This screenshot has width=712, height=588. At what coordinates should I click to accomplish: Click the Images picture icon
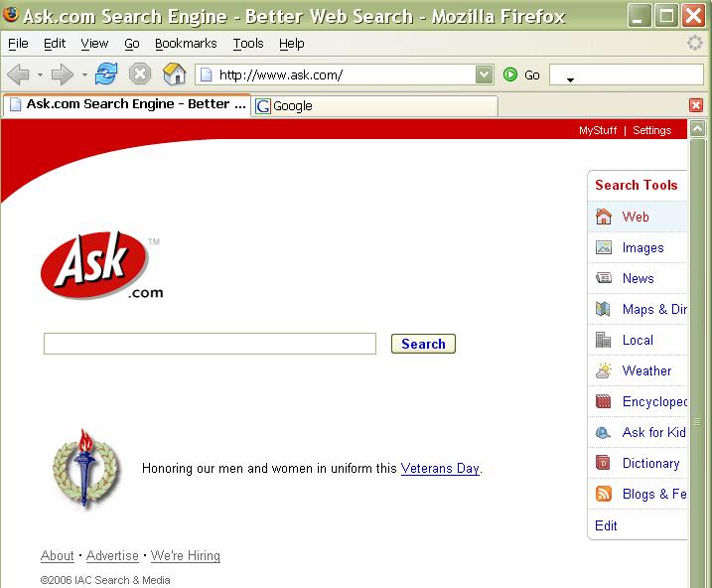(x=604, y=247)
